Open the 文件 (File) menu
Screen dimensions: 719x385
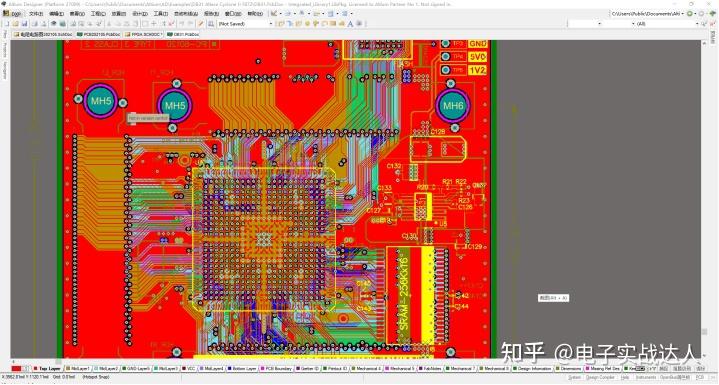pos(36,14)
